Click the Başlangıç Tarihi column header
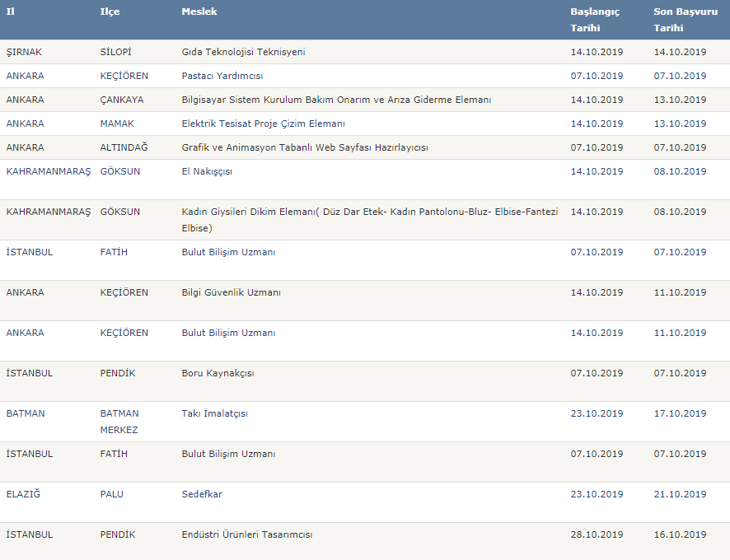 click(595, 20)
